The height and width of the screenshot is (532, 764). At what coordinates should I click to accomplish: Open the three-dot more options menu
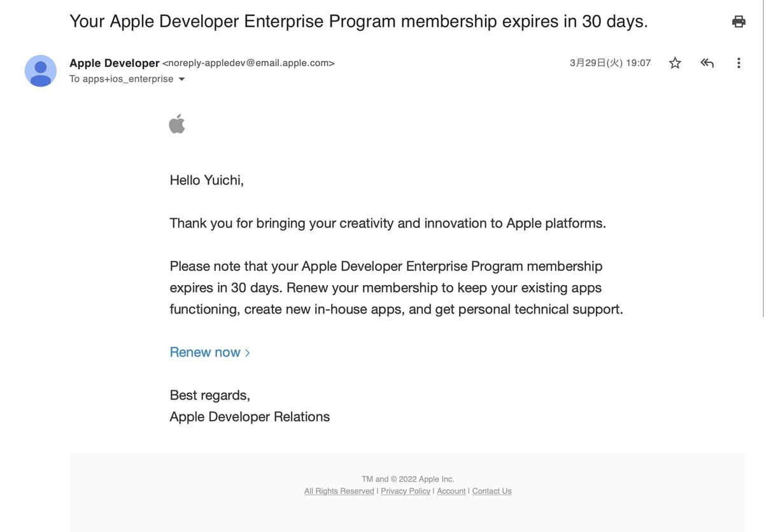coord(739,63)
